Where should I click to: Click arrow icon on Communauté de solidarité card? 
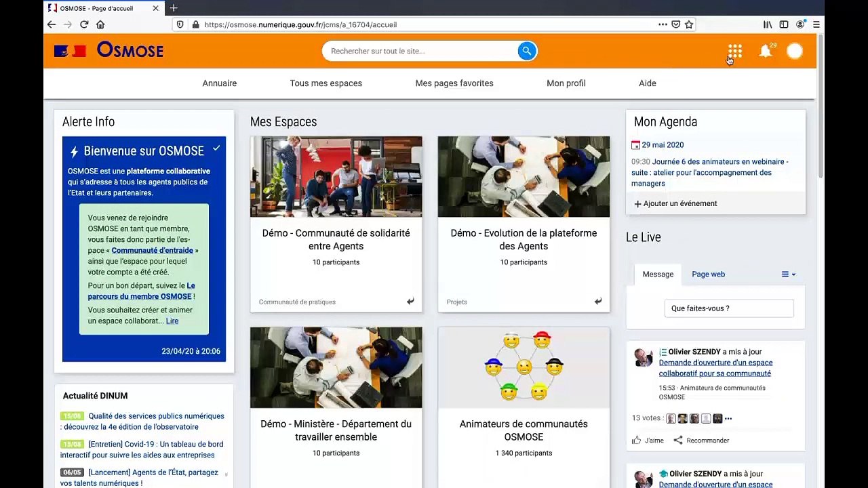click(x=410, y=302)
